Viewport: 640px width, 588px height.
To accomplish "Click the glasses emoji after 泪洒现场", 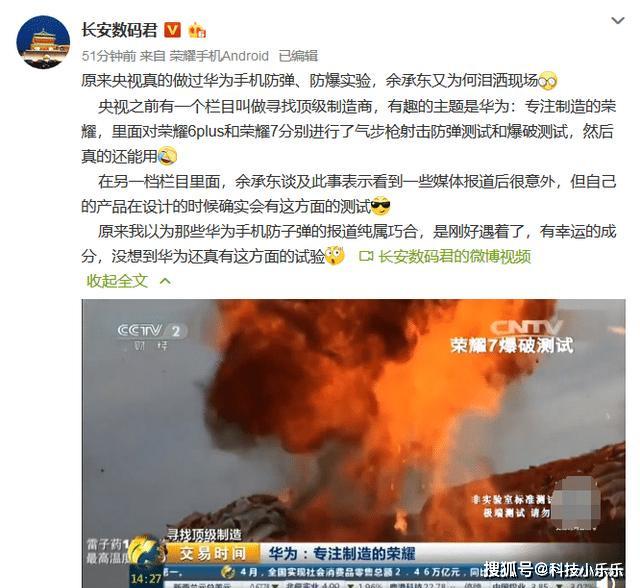I will click(x=548, y=81).
